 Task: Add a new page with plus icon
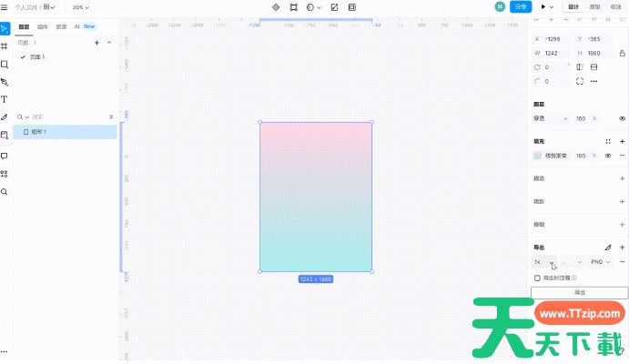coord(96,43)
